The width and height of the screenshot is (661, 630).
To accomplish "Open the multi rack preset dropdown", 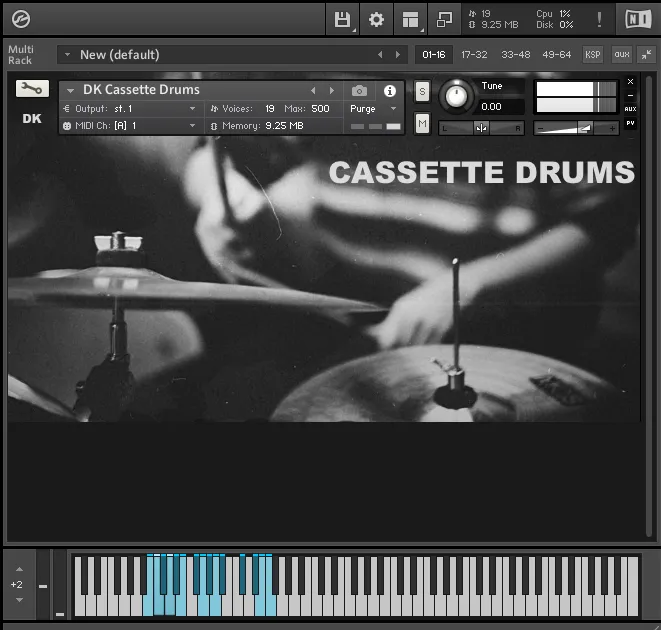I will (x=67, y=54).
